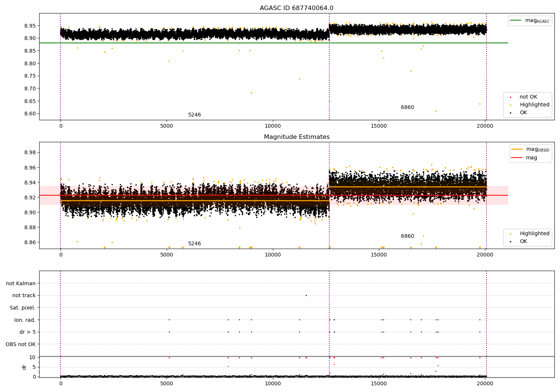Click y-axis tick '8.86' in middle plot
Screen dimensions: 560x392
30,242
